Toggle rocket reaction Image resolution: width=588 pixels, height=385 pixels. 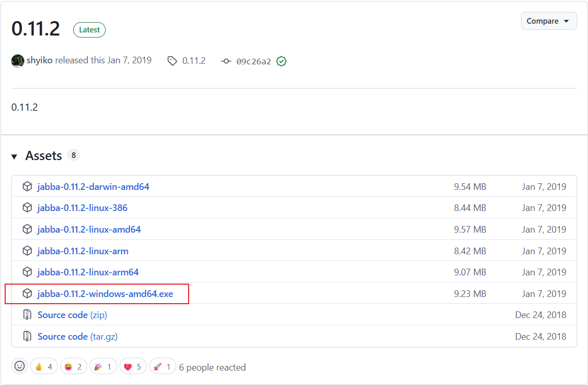click(163, 366)
